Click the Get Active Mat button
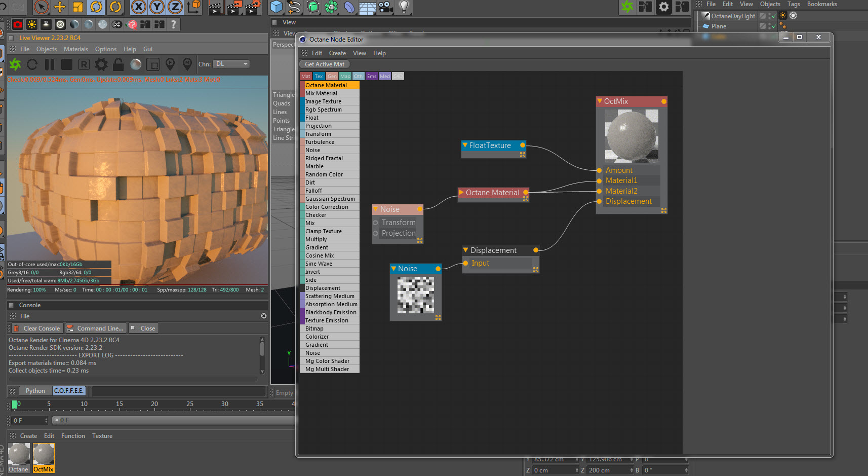The height and width of the screenshot is (476, 868). tap(325, 64)
